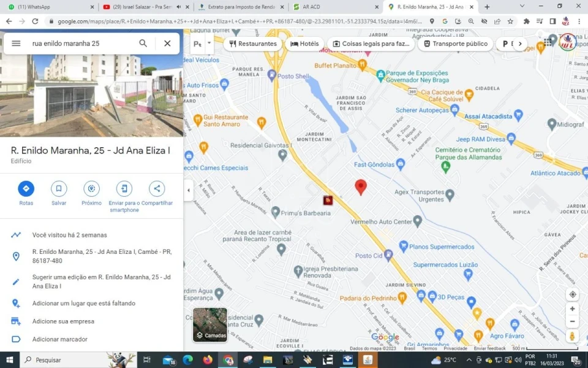This screenshot has width=588, height=368.
Task: Switch to the AR ACD tab
Action: pos(336,7)
